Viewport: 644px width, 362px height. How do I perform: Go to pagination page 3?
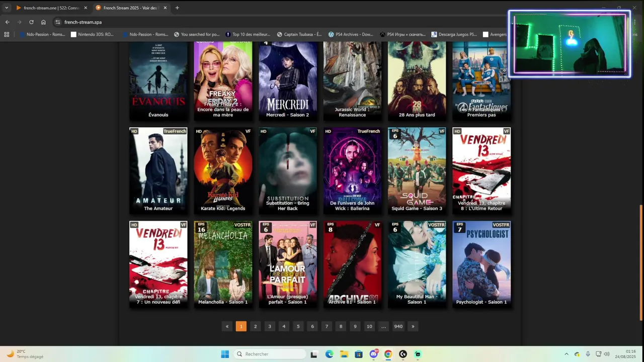tap(270, 326)
